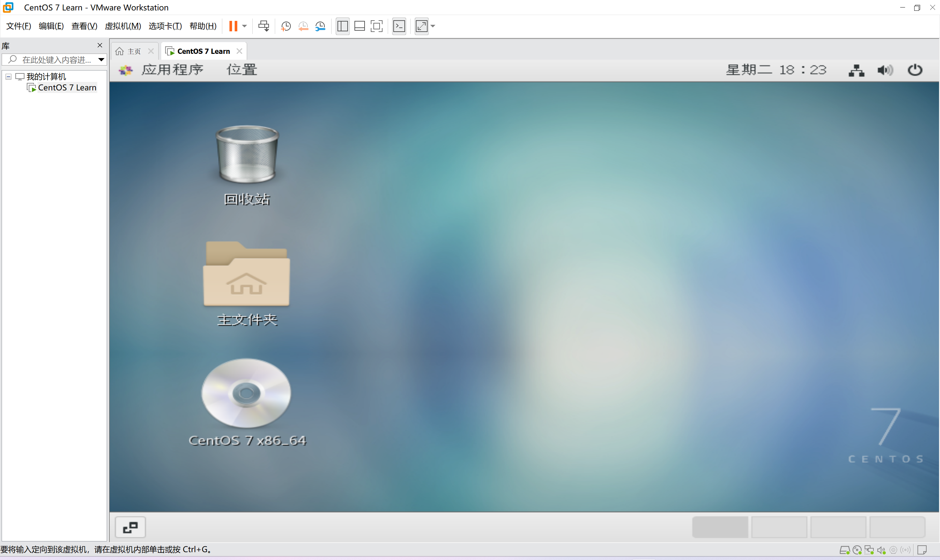This screenshot has height=560, width=940.
Task: Toggle the library sidebar view icon
Action: [343, 26]
